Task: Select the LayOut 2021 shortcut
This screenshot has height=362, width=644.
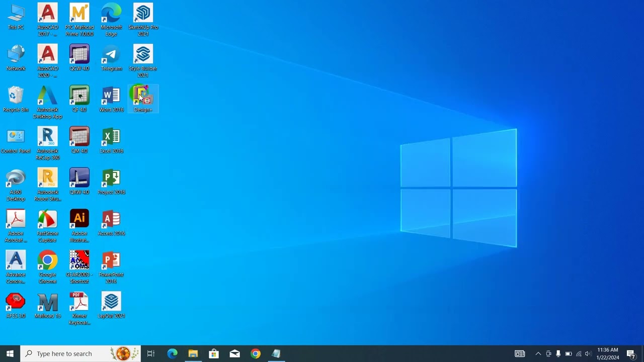Action: click(x=111, y=306)
